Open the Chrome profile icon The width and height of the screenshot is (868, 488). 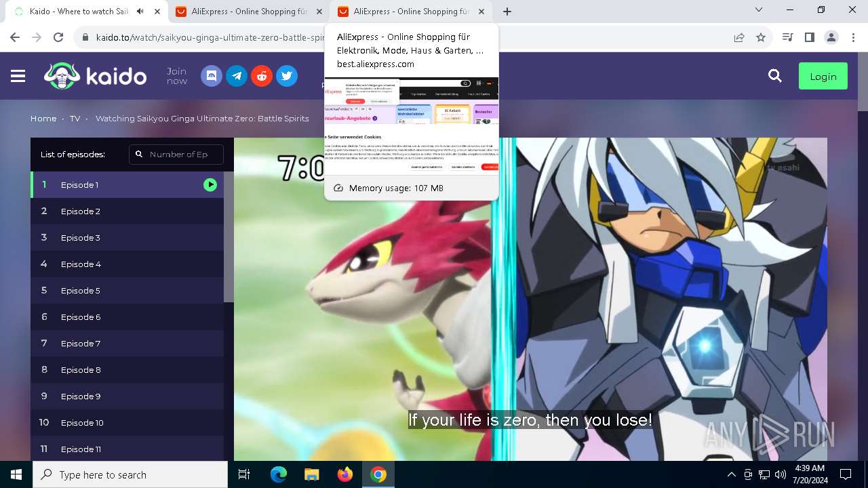(831, 37)
